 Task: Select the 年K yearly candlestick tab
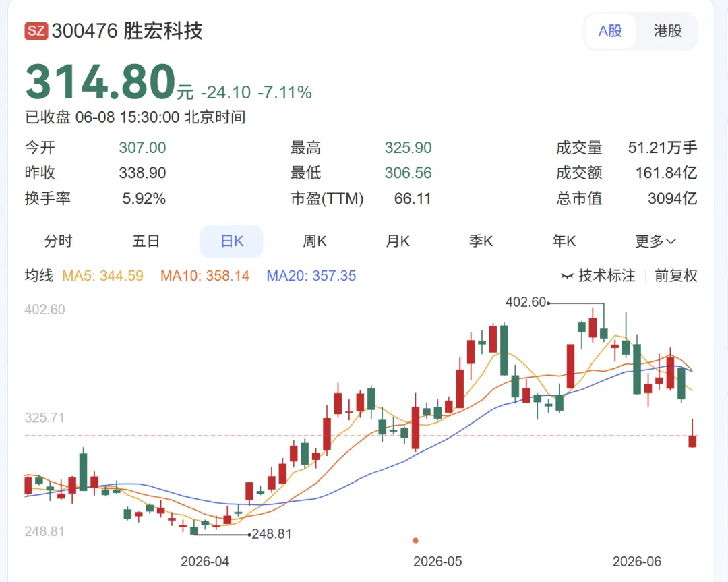(x=564, y=241)
